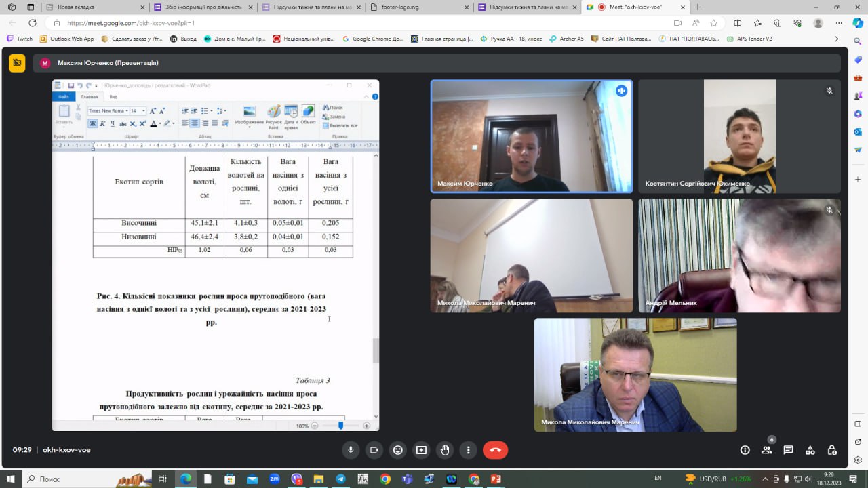The image size is (868, 488).
Task: Open Meet more options three-dot menu
Action: pos(469,449)
